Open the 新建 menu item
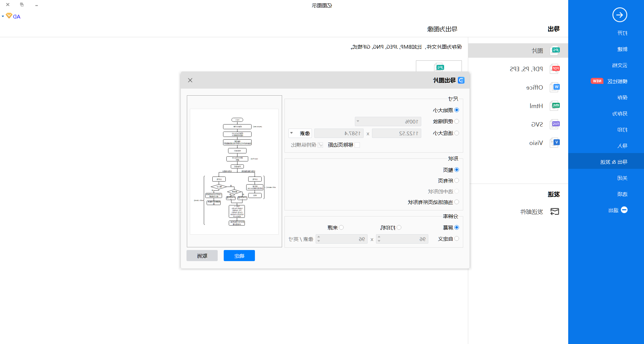The width and height of the screenshot is (644, 344). coord(622,49)
